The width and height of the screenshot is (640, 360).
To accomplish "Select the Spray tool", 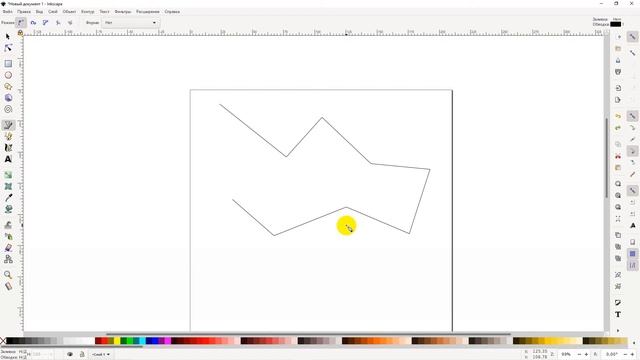I will [8, 236].
